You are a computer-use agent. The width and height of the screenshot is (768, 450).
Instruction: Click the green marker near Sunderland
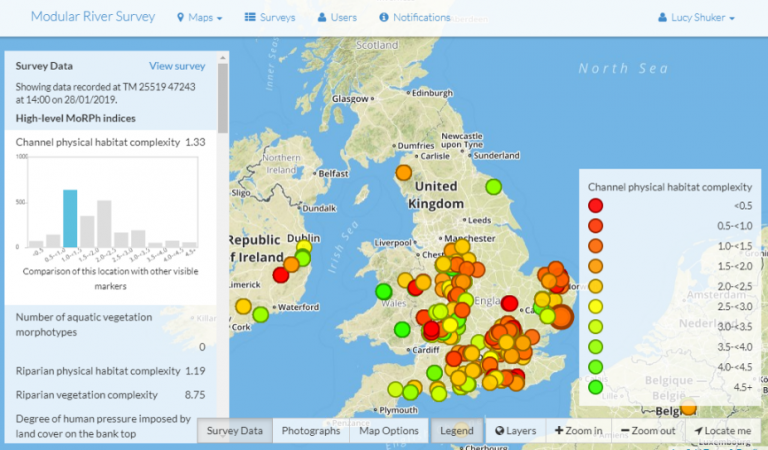[x=493, y=186]
